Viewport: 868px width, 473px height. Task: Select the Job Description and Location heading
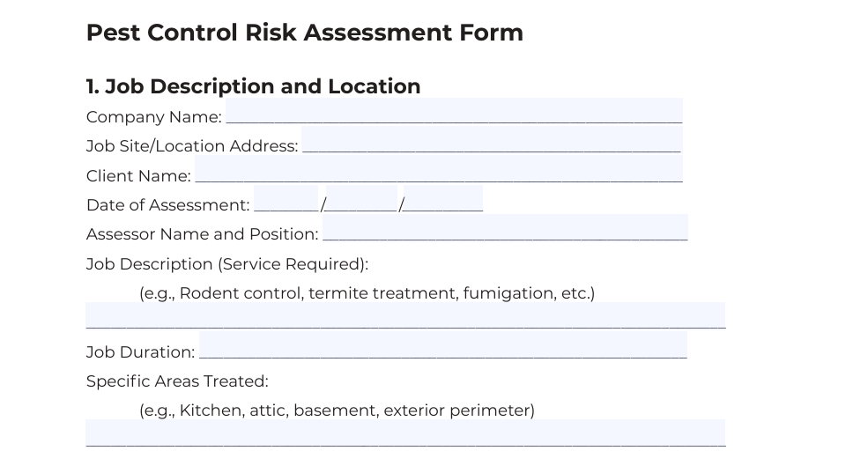(254, 86)
